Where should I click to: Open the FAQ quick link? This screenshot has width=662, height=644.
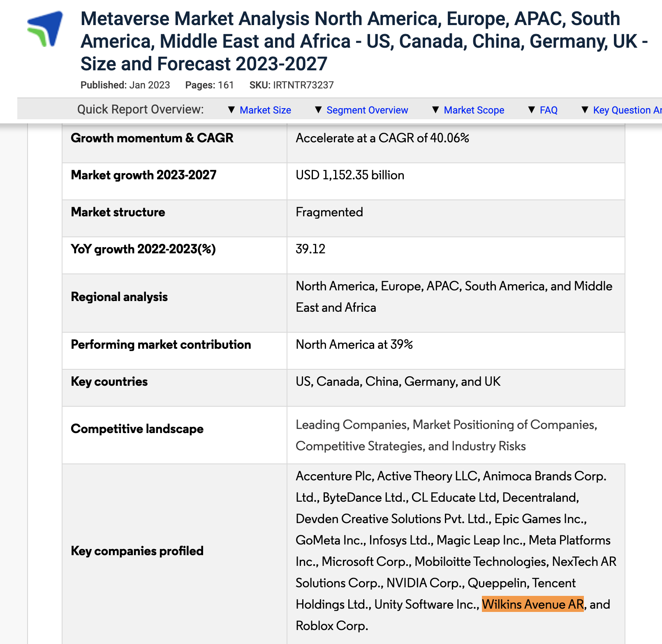(549, 110)
